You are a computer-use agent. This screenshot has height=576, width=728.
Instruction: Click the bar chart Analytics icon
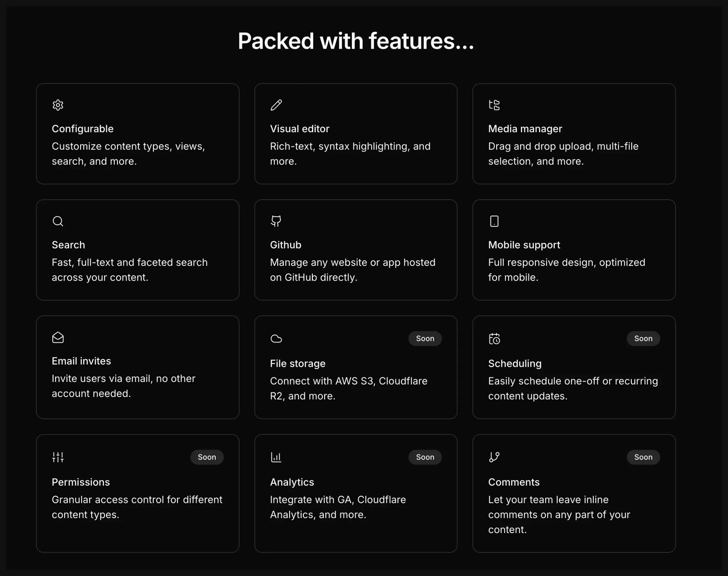276,457
